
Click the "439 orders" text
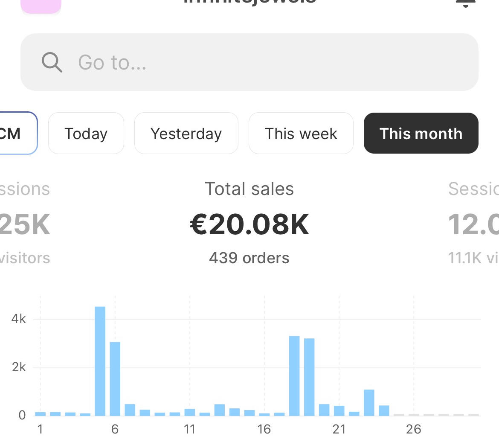click(249, 258)
